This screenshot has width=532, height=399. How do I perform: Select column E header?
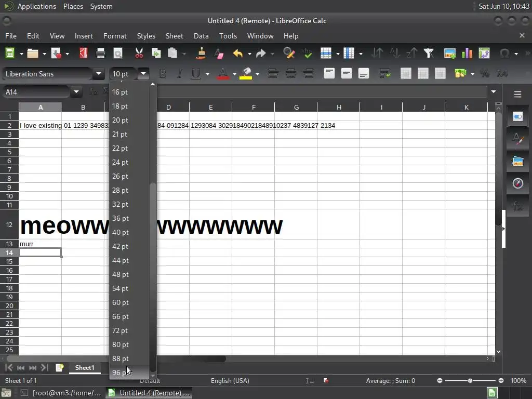pos(211,107)
